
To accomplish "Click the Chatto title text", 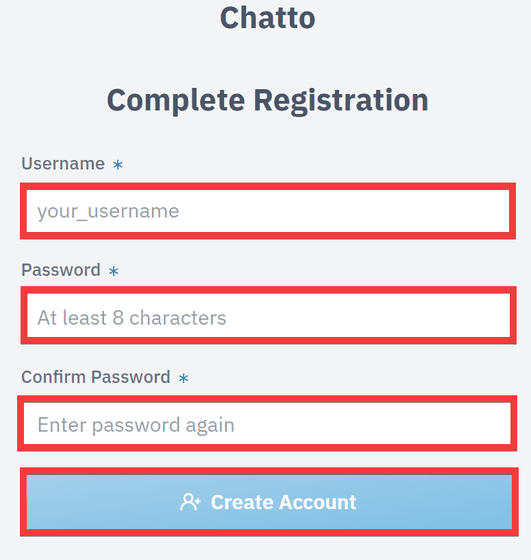I will pyautogui.click(x=267, y=18).
